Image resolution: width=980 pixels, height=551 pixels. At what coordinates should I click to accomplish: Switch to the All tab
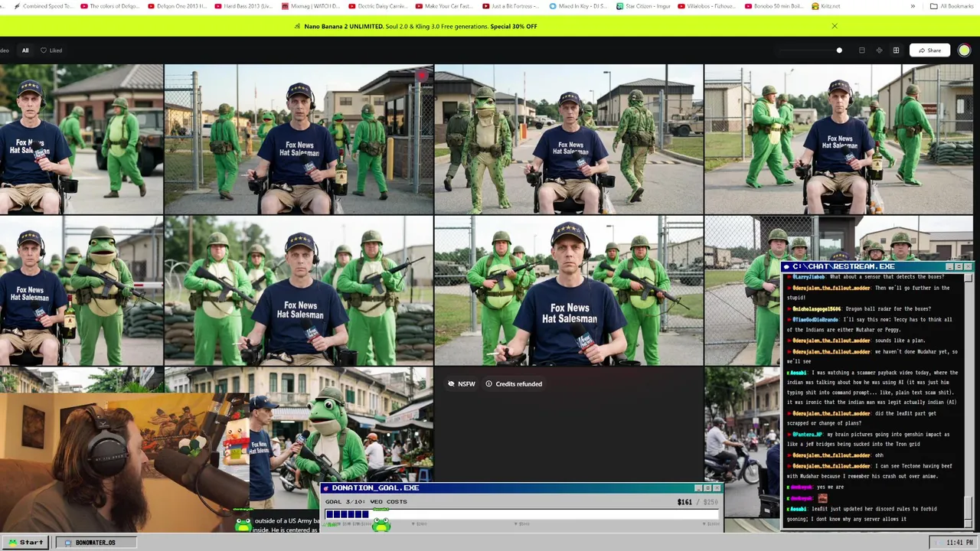click(25, 51)
